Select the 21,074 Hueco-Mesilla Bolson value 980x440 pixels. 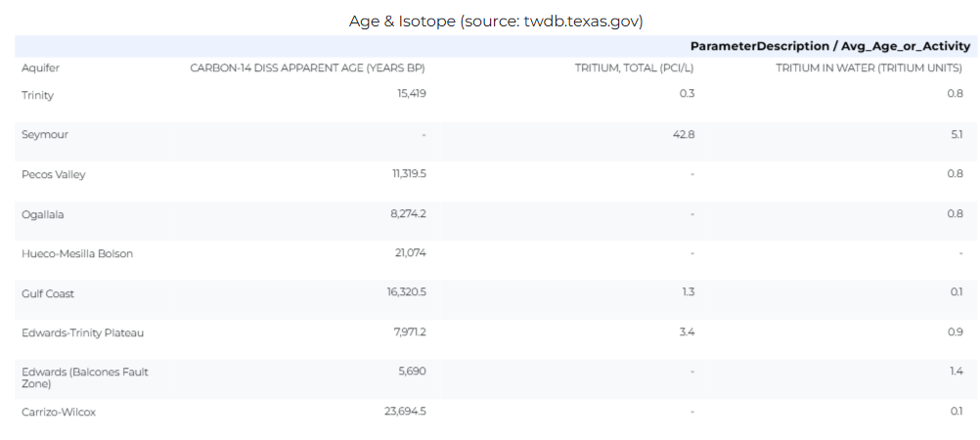(x=411, y=252)
